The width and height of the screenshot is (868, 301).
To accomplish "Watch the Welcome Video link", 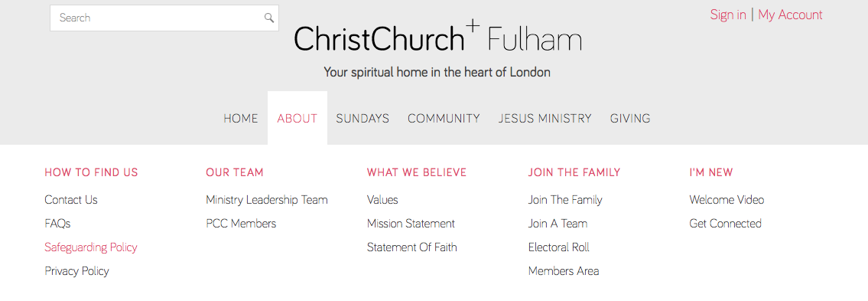I will [727, 200].
